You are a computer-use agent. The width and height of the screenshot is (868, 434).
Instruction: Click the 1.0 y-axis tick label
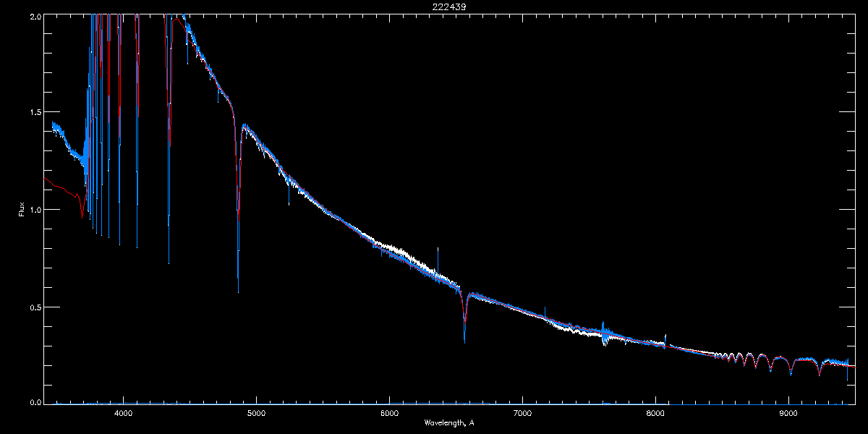pos(34,210)
